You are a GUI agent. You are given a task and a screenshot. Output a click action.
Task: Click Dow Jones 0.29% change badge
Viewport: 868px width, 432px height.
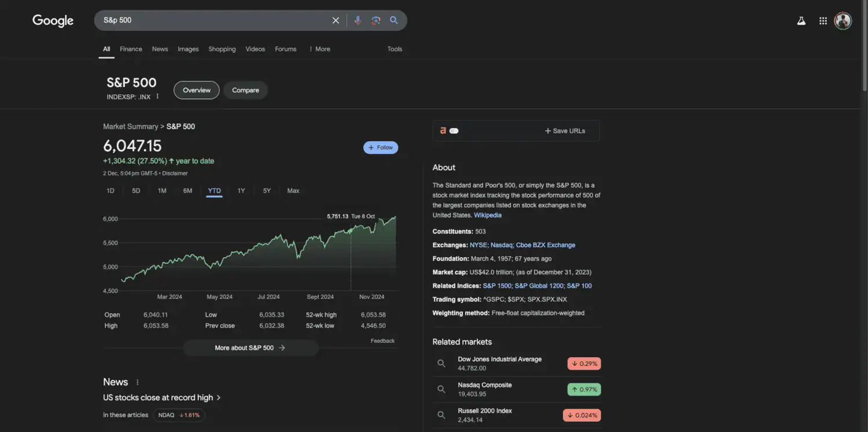[x=584, y=364]
